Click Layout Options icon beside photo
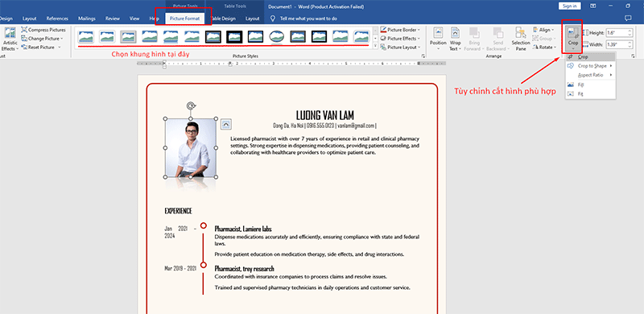The width and height of the screenshot is (644, 314). point(226,124)
